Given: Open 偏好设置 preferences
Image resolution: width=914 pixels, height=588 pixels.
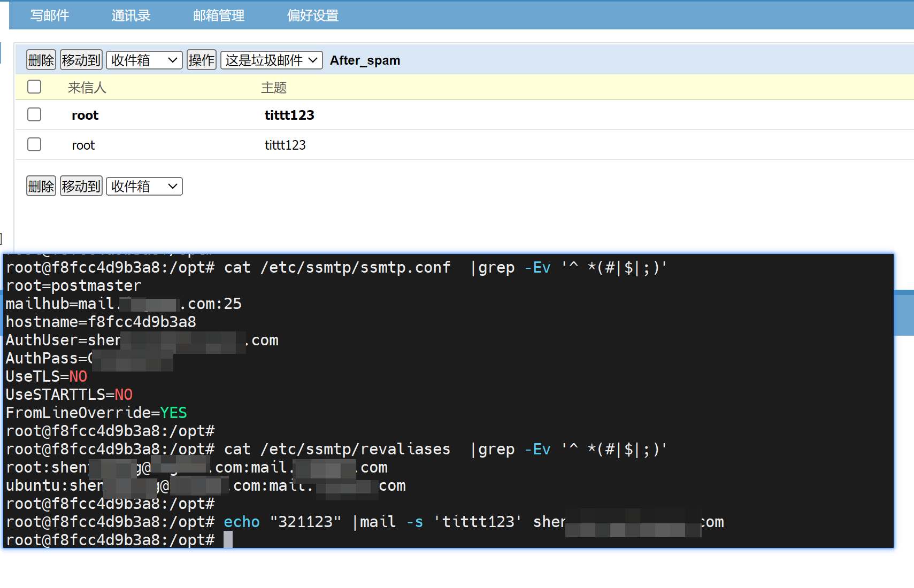Looking at the screenshot, I should 313,16.
